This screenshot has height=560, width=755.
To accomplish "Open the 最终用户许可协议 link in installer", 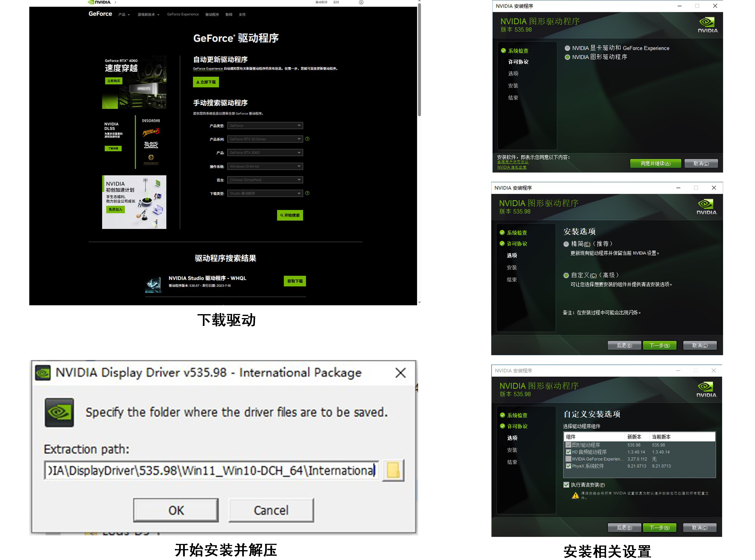I will point(513,162).
